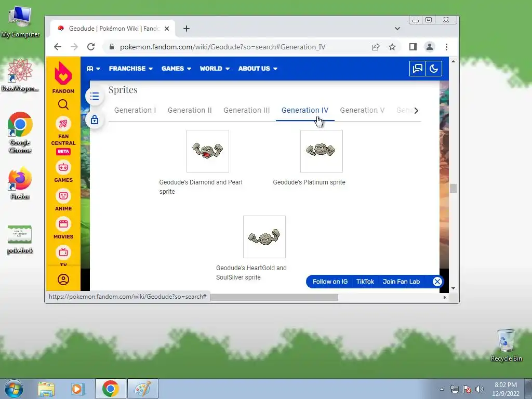Screen dimensions: 532x399
Task: Click the page lock icon button
Action: click(95, 119)
